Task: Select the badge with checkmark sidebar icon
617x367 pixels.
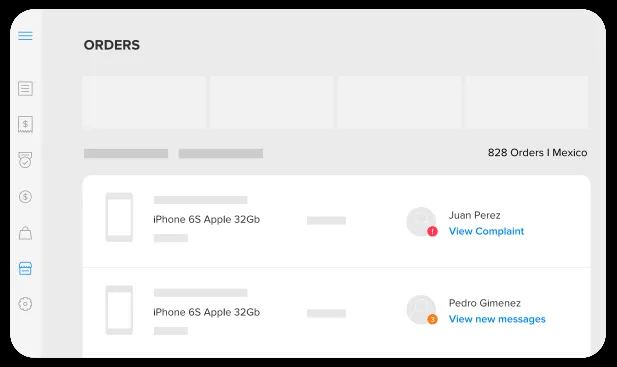Action: coord(25,160)
